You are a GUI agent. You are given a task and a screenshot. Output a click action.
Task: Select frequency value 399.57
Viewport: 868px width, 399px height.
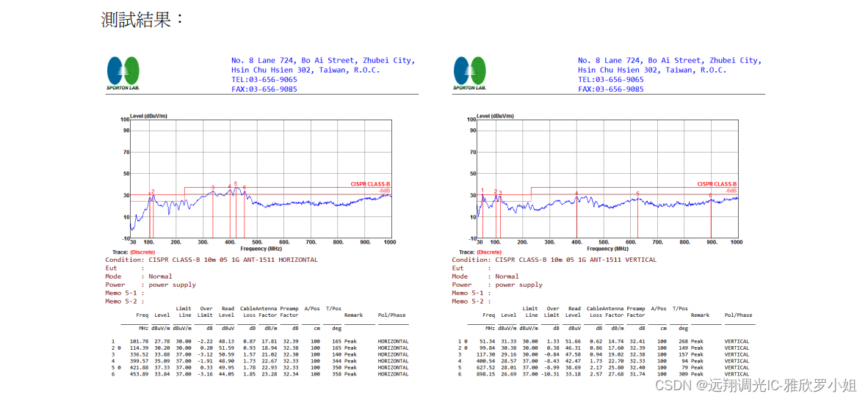(x=140, y=361)
